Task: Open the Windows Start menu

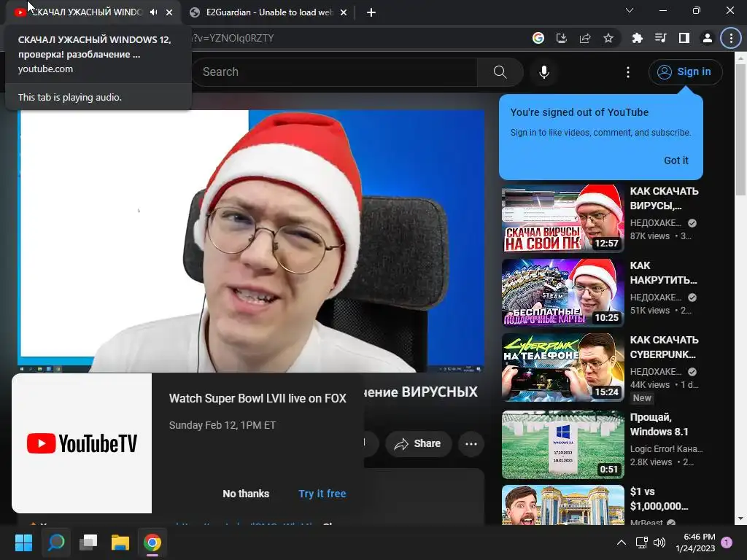Action: pyautogui.click(x=23, y=542)
